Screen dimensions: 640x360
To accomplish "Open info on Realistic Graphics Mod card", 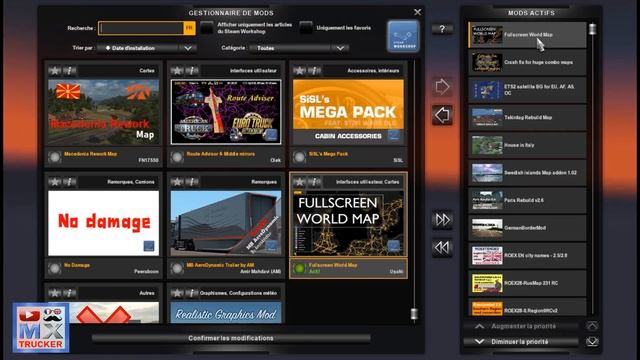I will point(192,293).
